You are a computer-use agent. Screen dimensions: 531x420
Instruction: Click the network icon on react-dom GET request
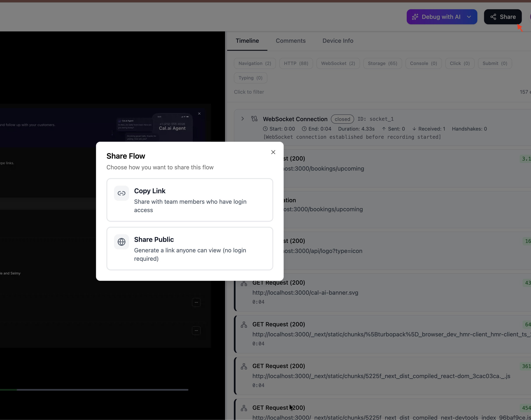click(244, 366)
